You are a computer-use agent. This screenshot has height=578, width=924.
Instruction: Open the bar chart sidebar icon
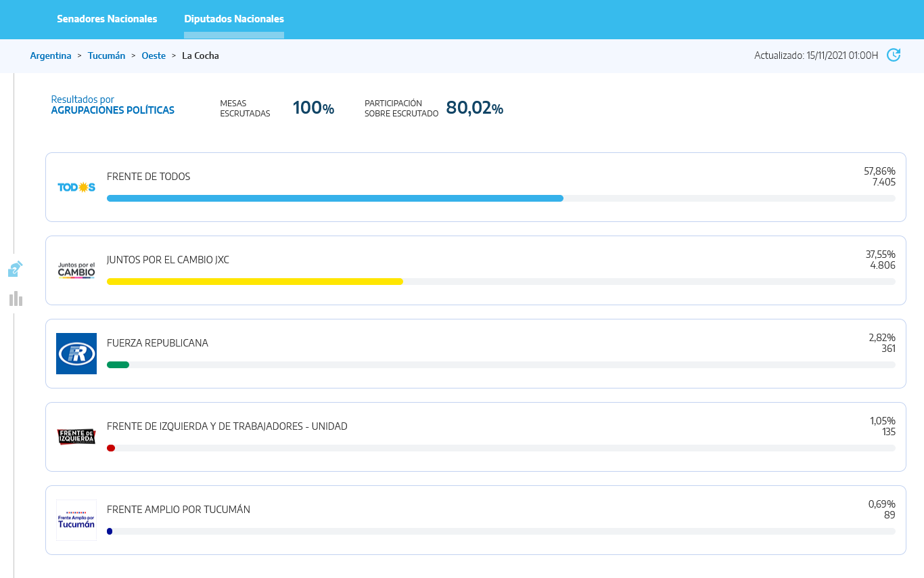tap(16, 298)
